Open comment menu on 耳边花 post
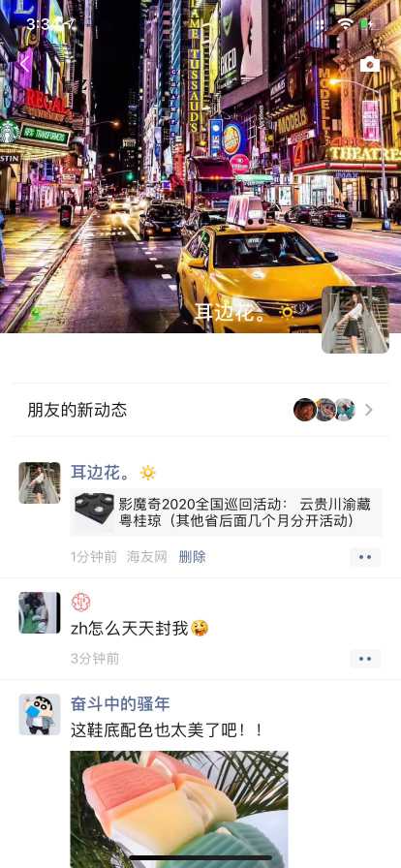Viewport: 401px width, 868px height. pos(365,557)
